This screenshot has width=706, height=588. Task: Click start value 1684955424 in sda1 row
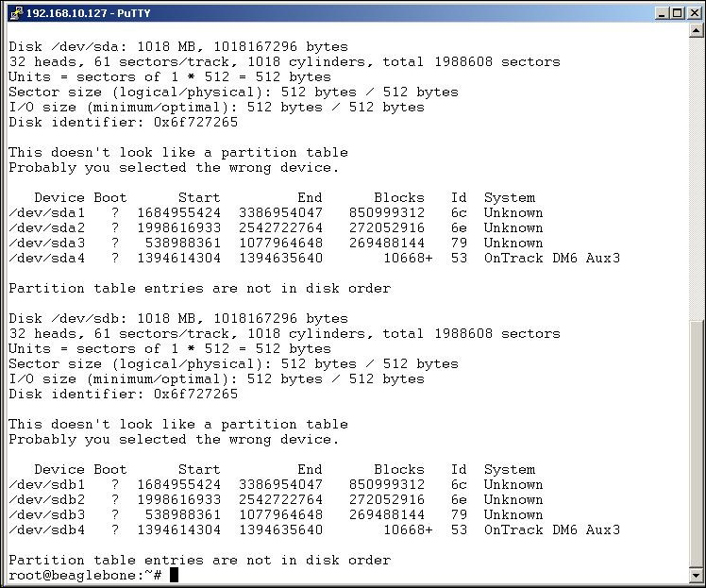178,213
